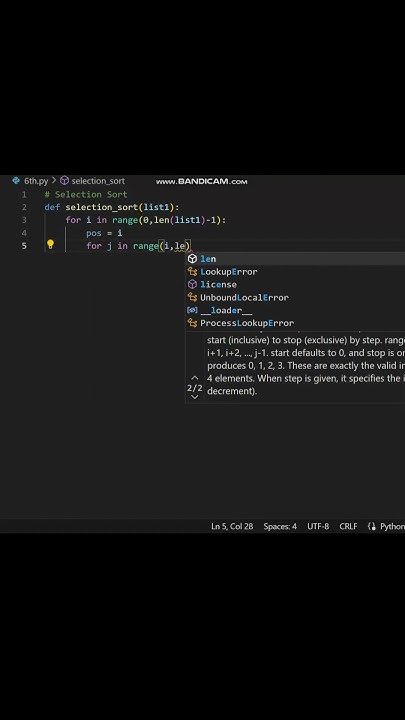Click 'pos = i' code line
This screenshot has height=720, width=405.
(104, 233)
